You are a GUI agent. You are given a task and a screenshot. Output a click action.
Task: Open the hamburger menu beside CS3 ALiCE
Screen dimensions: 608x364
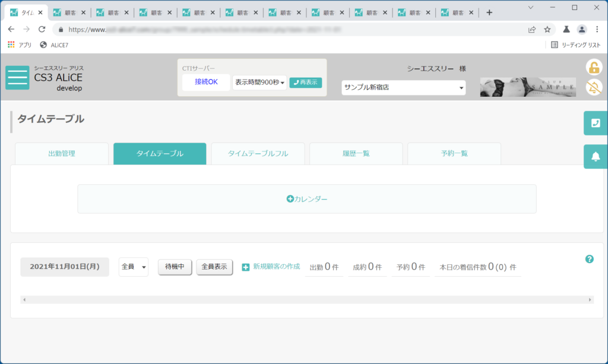click(17, 78)
